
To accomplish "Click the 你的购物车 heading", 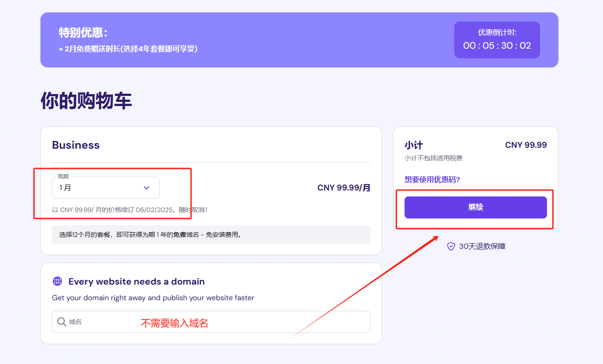I will pos(86,101).
